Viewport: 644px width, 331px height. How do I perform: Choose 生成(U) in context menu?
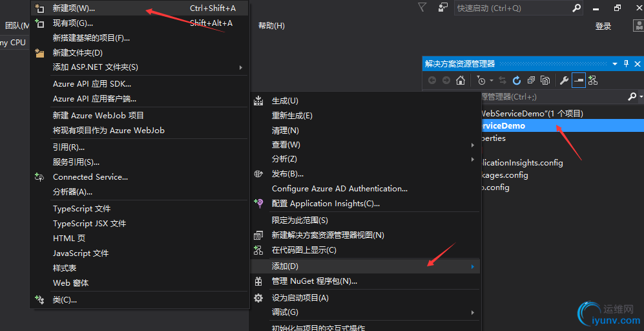coord(365,101)
